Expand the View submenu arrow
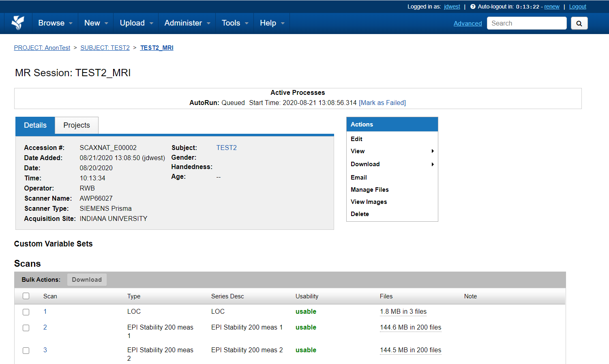The image size is (609, 364). click(433, 151)
